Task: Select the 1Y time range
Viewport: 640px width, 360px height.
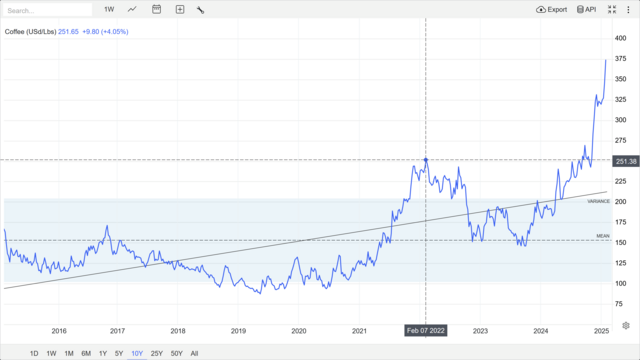Action: click(x=103, y=353)
